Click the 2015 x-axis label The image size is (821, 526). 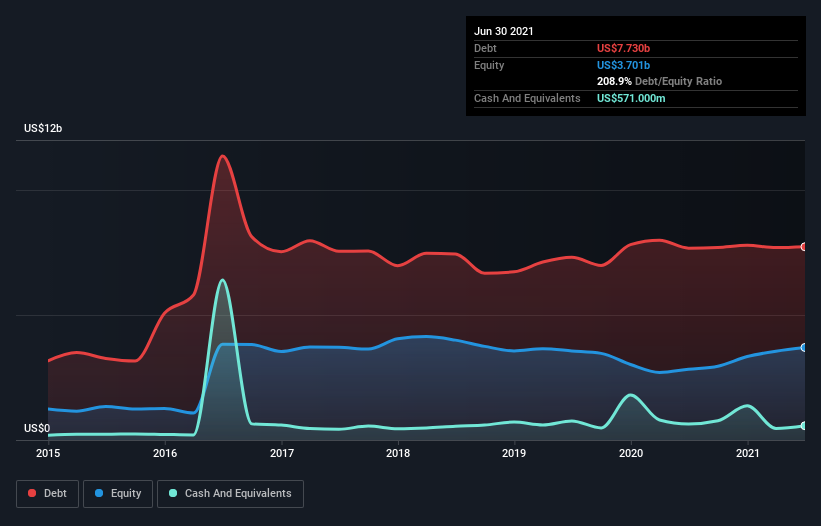48,453
